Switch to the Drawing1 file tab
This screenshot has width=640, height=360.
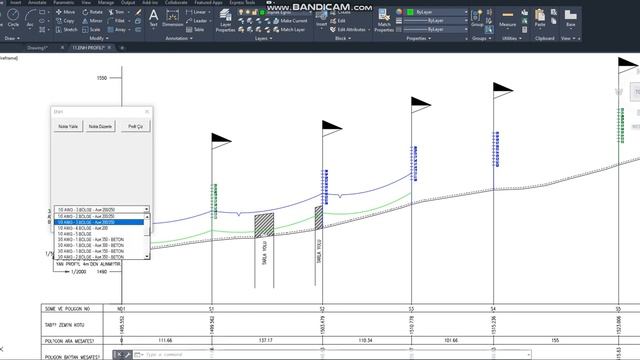pyautogui.click(x=38, y=48)
